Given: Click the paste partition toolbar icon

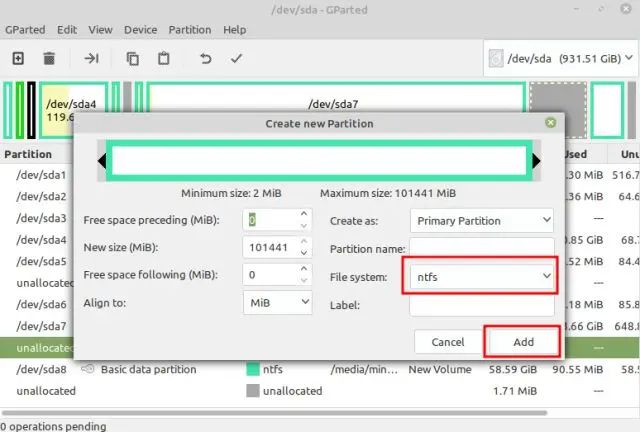Looking at the screenshot, I should [x=162, y=59].
